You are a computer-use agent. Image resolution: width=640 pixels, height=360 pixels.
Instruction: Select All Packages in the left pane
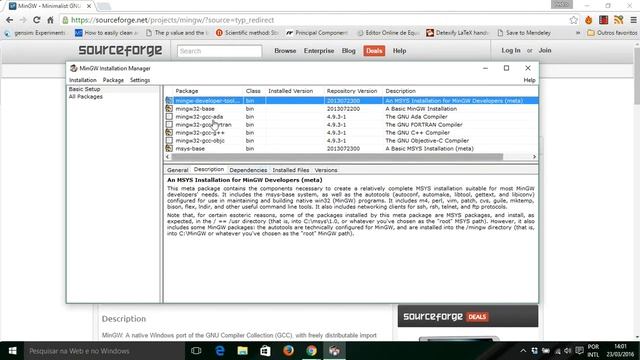pos(86,97)
